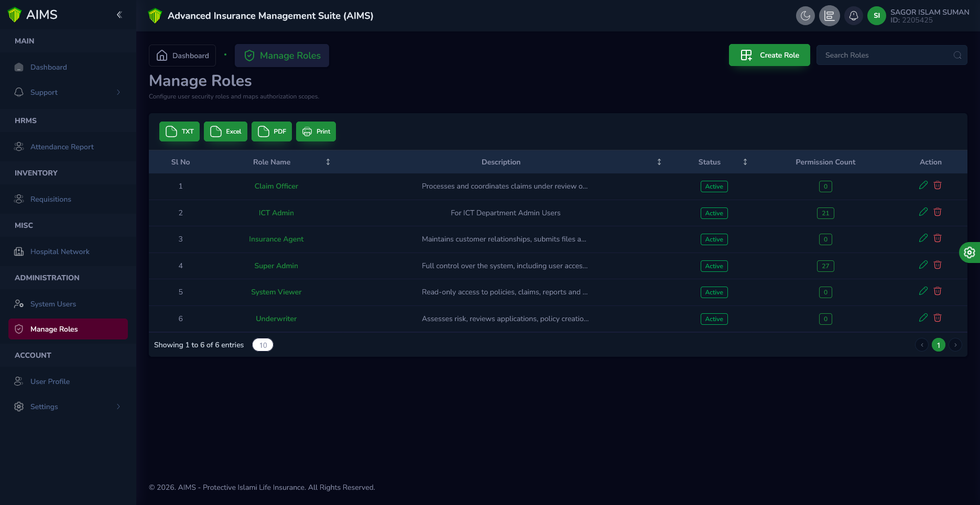The height and width of the screenshot is (505, 980).
Task: Click the Create Role button
Action: coord(769,55)
